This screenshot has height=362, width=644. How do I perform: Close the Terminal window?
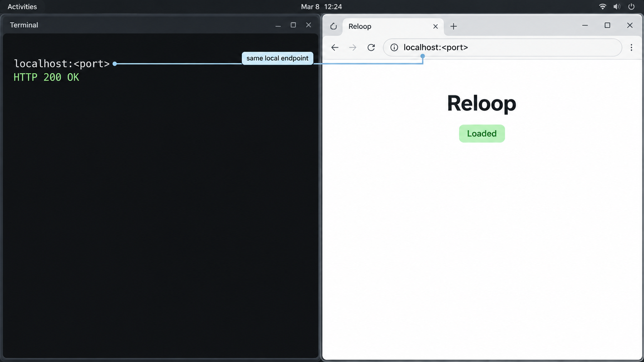309,25
